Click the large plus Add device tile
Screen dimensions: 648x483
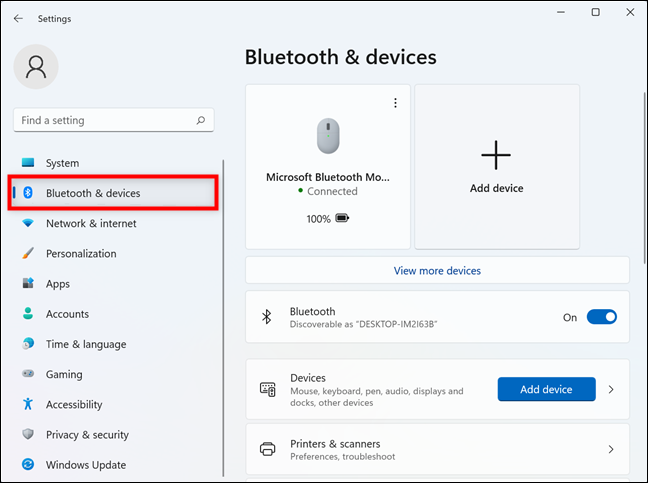pos(496,165)
